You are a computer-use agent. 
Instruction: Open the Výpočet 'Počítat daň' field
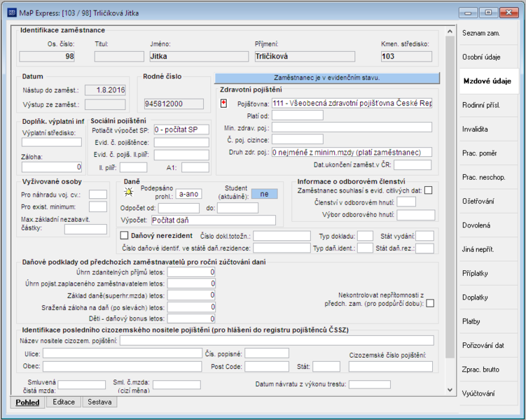pyautogui.click(x=214, y=220)
